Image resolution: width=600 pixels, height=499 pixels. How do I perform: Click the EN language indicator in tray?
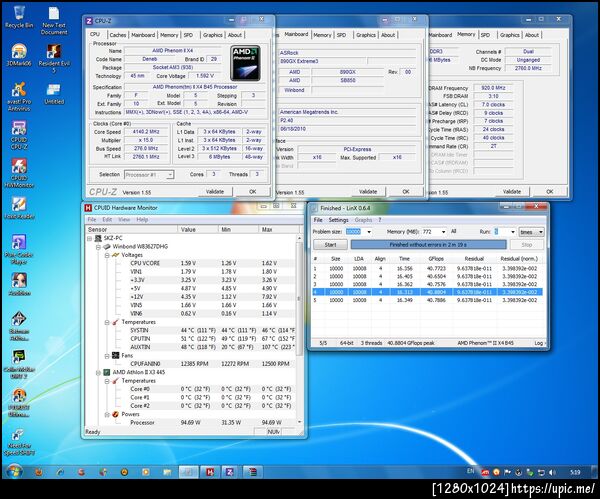tap(470, 471)
